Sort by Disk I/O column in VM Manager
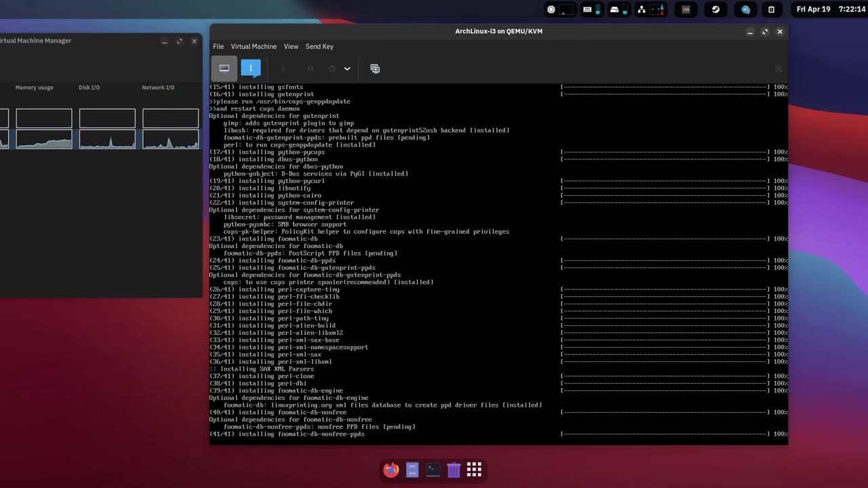The image size is (868, 488). coord(89,87)
